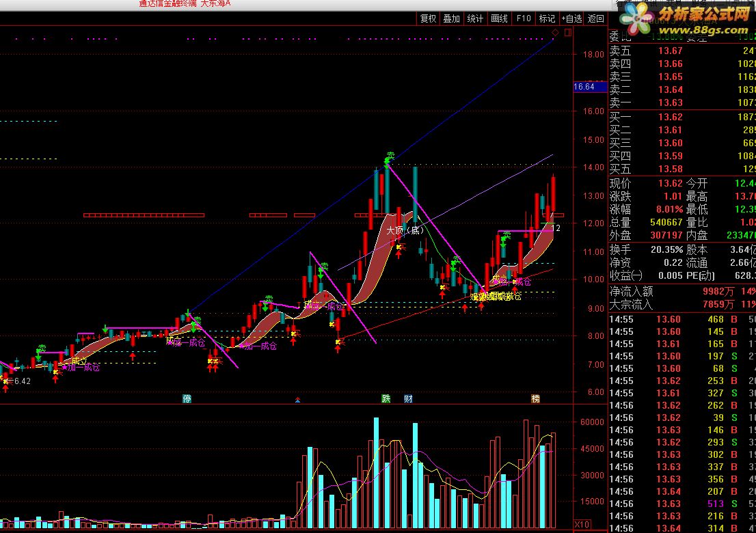Select the 买三 13.60 order row
Viewport: 756px width, 533px height.
coord(682,143)
